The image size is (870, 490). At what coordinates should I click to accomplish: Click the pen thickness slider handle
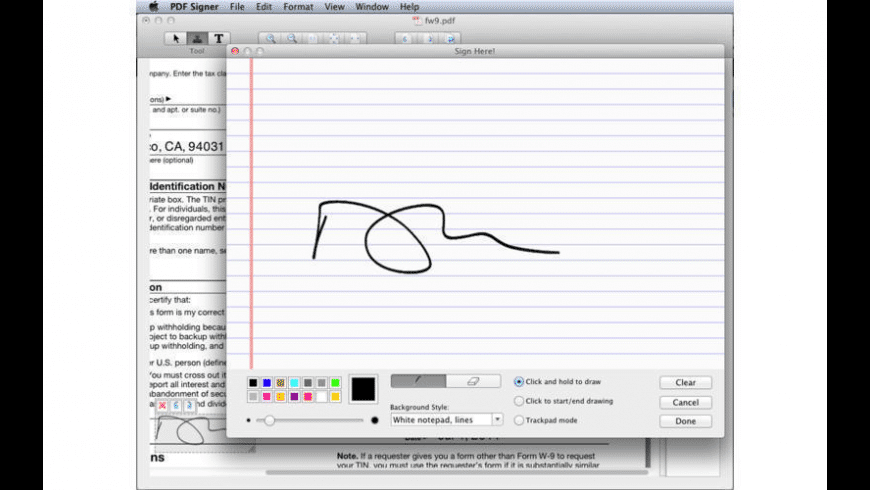coord(268,420)
